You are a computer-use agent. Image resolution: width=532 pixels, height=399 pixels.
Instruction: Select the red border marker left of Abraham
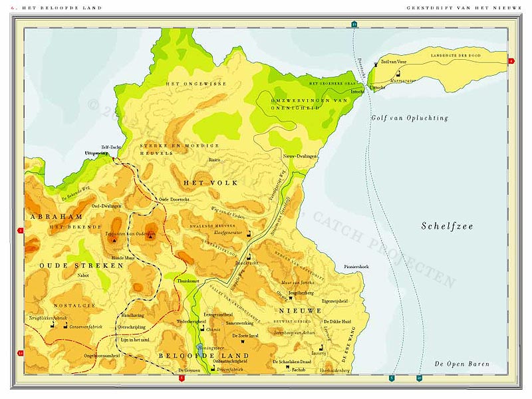21,231
